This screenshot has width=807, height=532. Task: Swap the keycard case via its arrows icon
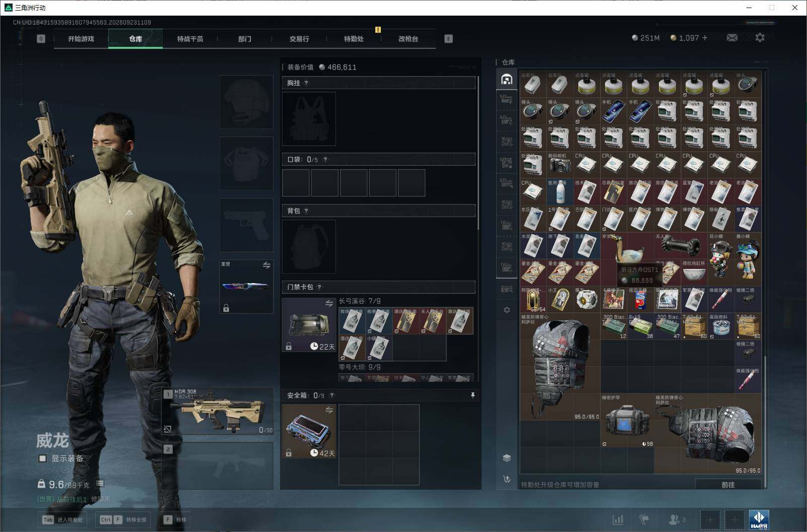point(329,303)
